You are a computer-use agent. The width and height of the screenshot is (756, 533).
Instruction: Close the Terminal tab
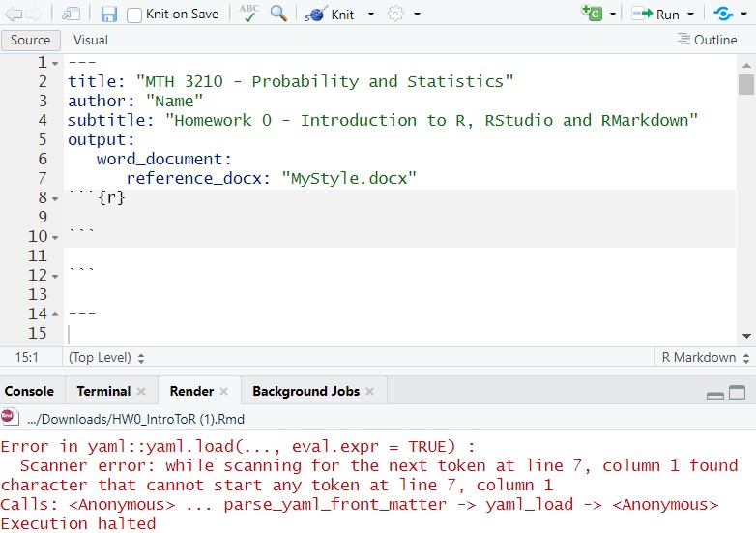(141, 391)
